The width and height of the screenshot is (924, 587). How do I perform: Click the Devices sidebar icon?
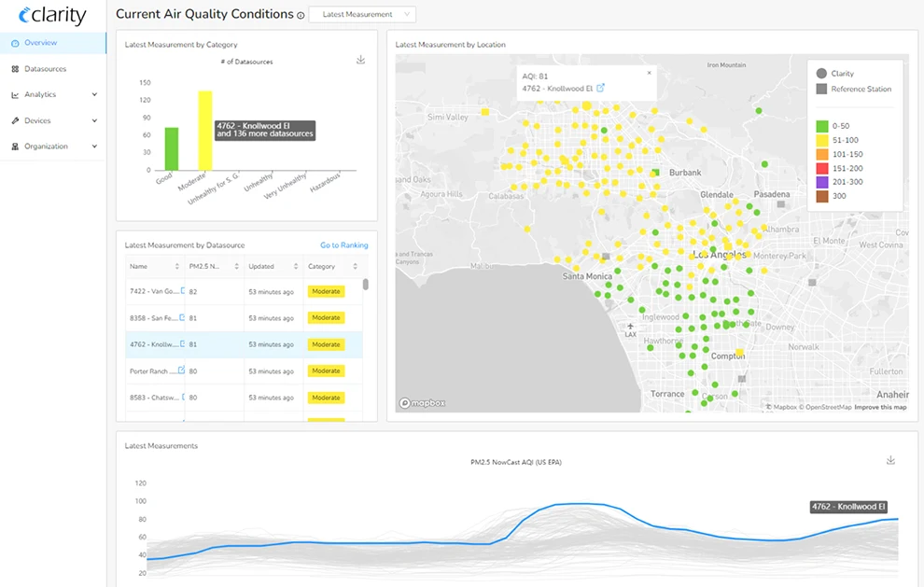pyautogui.click(x=13, y=119)
